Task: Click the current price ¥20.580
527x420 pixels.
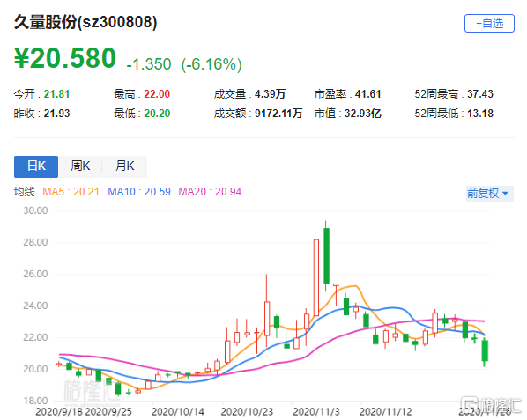Action: pos(65,58)
